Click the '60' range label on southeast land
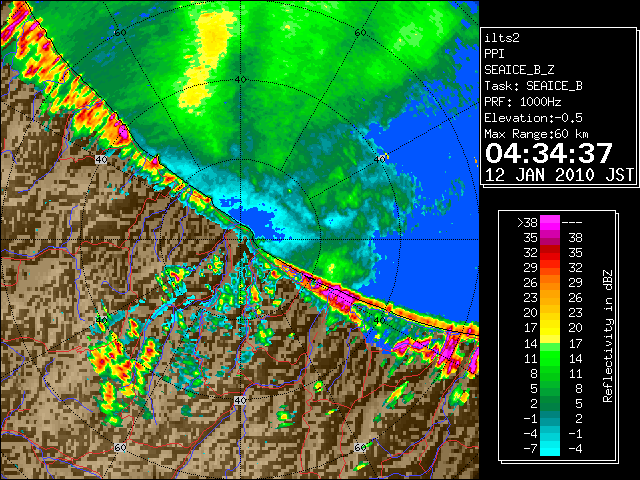 point(360,448)
